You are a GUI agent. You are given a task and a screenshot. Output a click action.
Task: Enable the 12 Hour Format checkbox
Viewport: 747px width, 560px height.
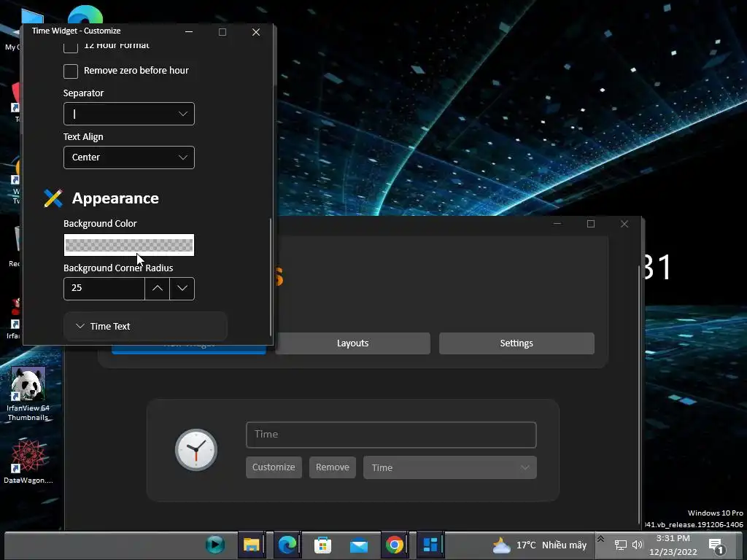tap(71, 47)
